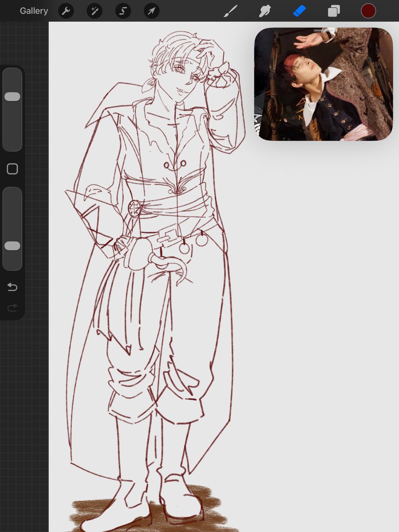Click the brush opacity slider handle
Viewport: 399px width, 532px height.
click(12, 246)
